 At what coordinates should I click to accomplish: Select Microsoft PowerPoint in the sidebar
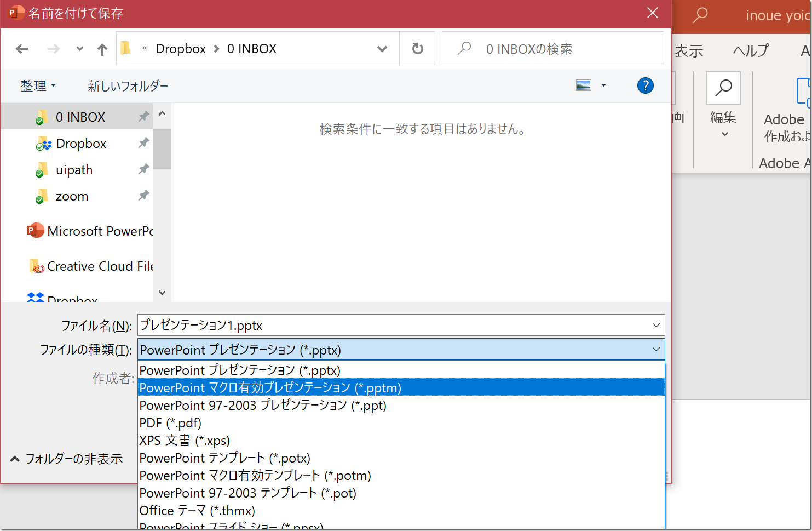tap(89, 231)
